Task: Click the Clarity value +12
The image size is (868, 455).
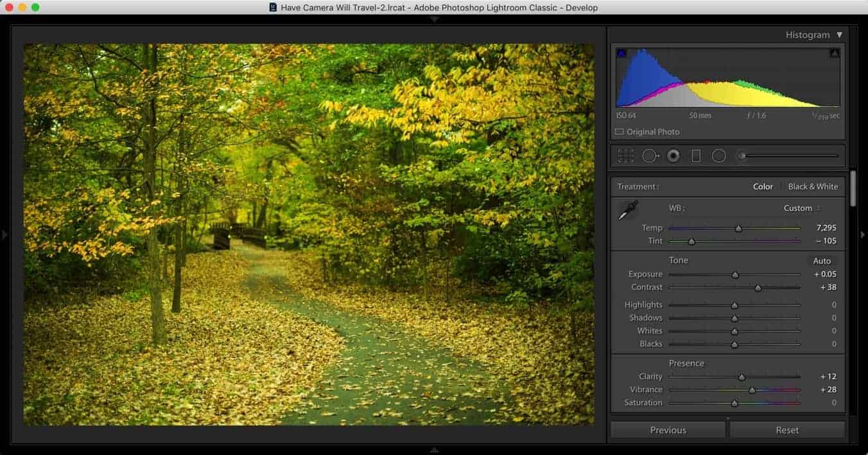Action: (828, 377)
